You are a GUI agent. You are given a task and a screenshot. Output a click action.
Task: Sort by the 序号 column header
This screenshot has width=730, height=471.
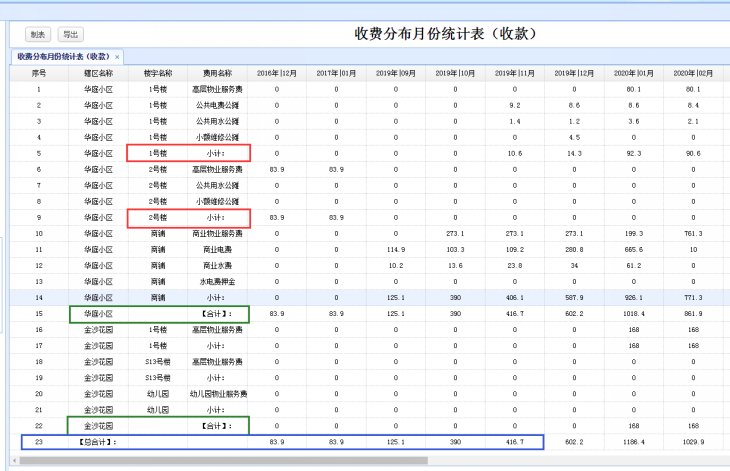[x=39, y=73]
